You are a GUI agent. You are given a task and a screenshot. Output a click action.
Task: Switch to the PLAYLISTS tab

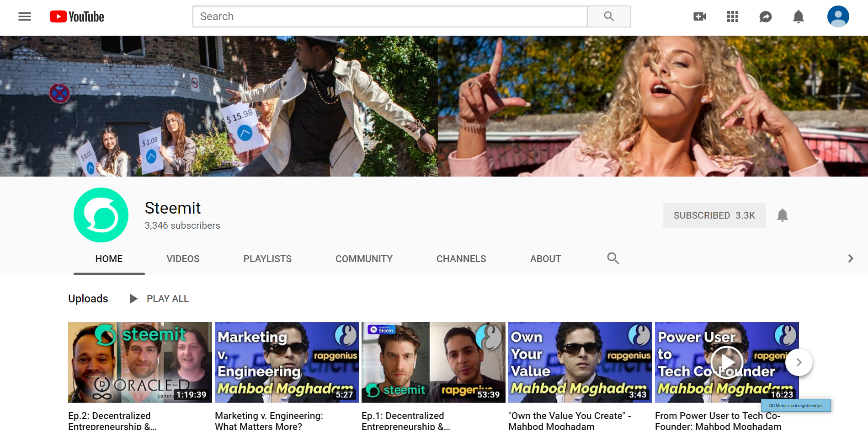267,259
